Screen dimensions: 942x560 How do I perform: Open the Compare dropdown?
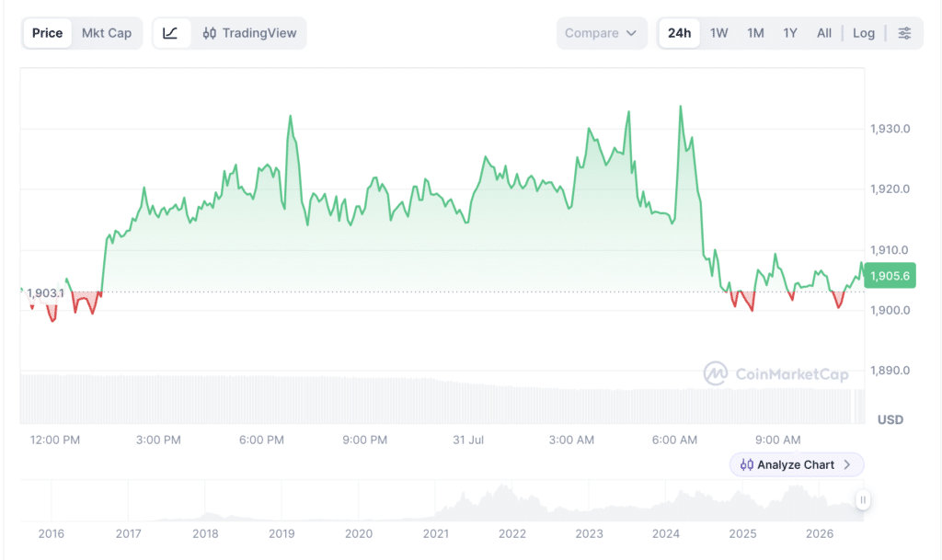click(602, 33)
